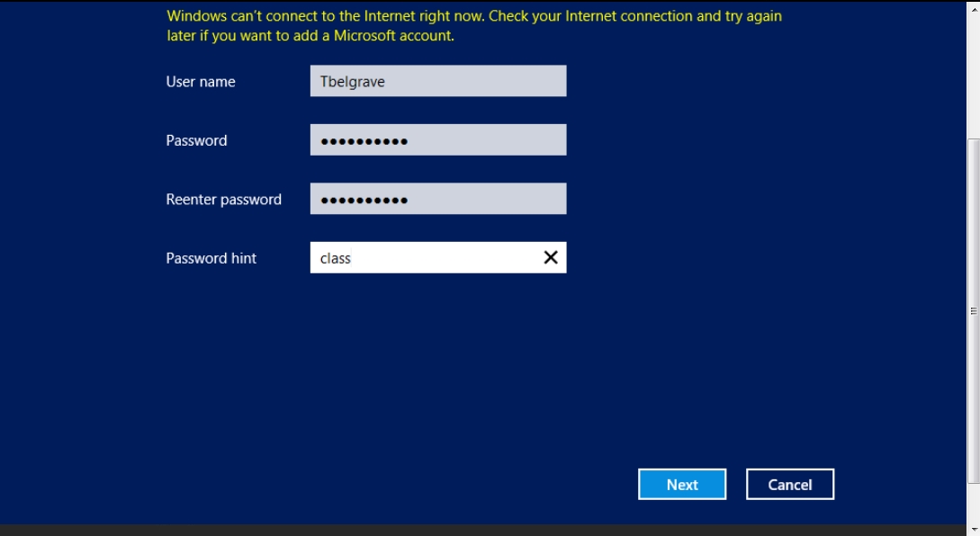The image size is (980, 536).
Task: Click the "Windows can't connect to the Internet" message
Action: coord(474,25)
